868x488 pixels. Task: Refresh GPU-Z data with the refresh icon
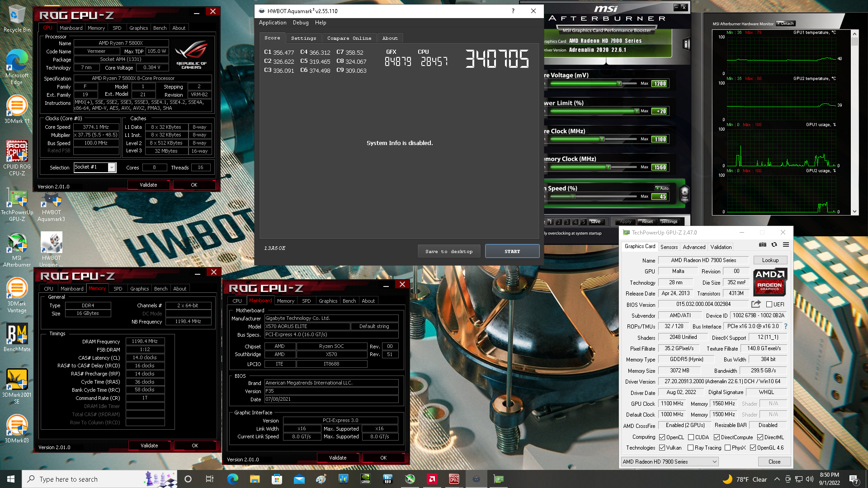(x=774, y=244)
